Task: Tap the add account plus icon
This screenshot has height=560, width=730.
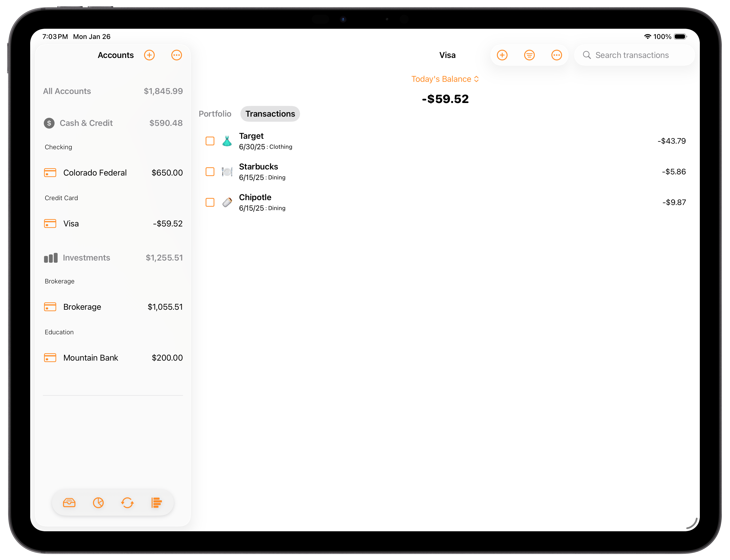Action: (x=149, y=55)
